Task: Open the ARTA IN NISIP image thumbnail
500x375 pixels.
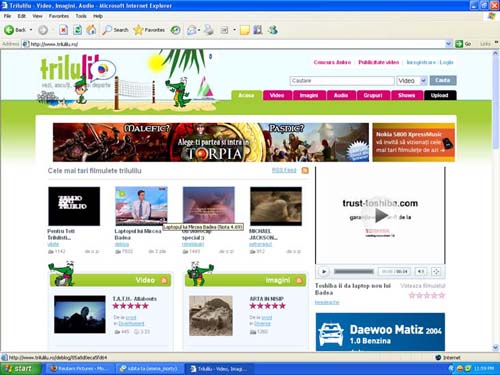Action: click(x=211, y=316)
